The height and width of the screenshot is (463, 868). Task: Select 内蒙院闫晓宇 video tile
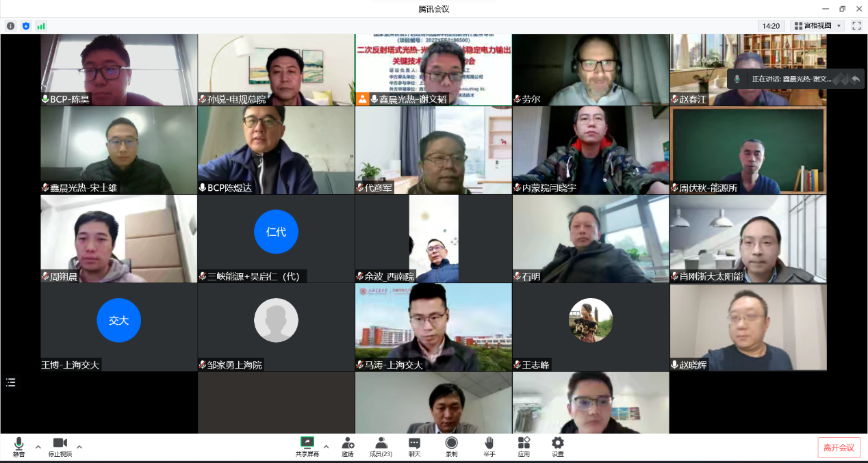[x=591, y=150]
